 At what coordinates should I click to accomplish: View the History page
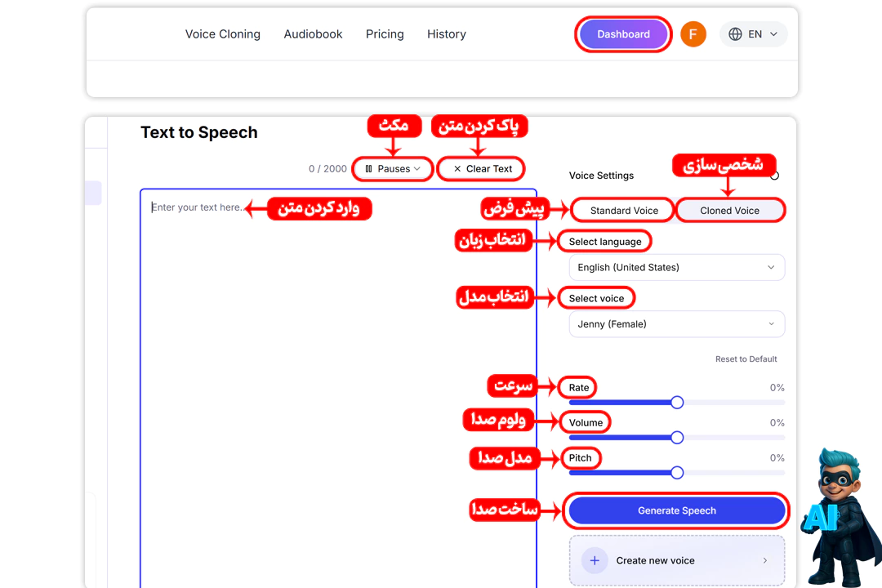click(x=446, y=34)
